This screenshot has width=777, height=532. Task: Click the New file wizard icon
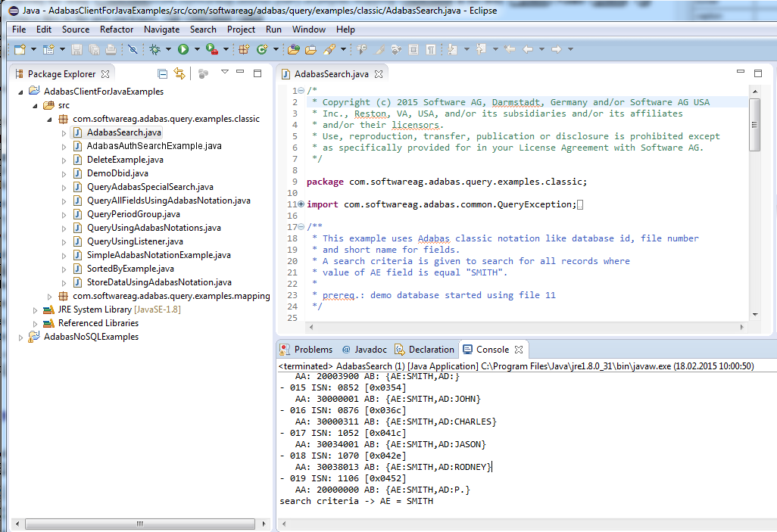(20, 50)
